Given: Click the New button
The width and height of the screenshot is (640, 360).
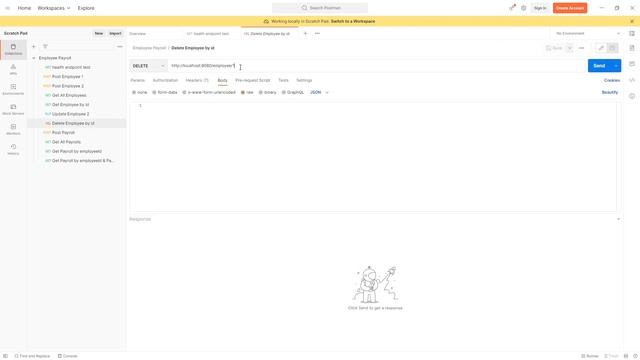Looking at the screenshot, I should click(99, 33).
